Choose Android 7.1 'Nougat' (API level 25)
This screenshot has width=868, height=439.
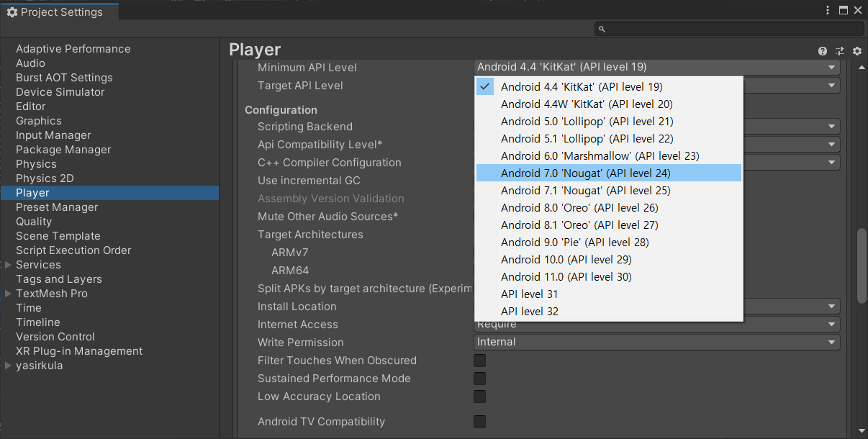coord(609,190)
